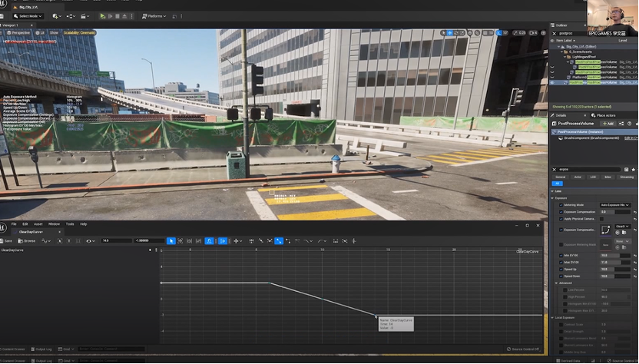Open the curve view mode waveform dropdown
The image size is (639, 364).
coord(46,241)
